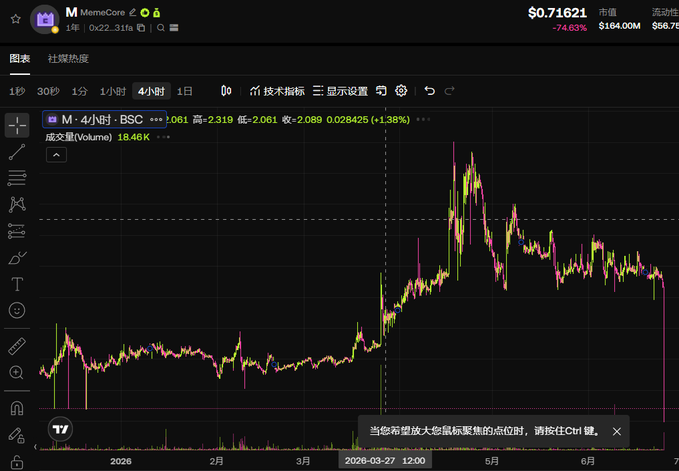Choose the text annotation tool
The width and height of the screenshot is (679, 471).
coord(17,284)
